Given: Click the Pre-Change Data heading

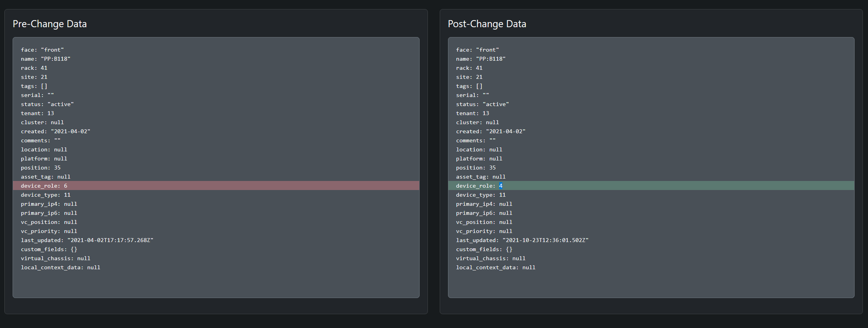Looking at the screenshot, I should [50, 24].
